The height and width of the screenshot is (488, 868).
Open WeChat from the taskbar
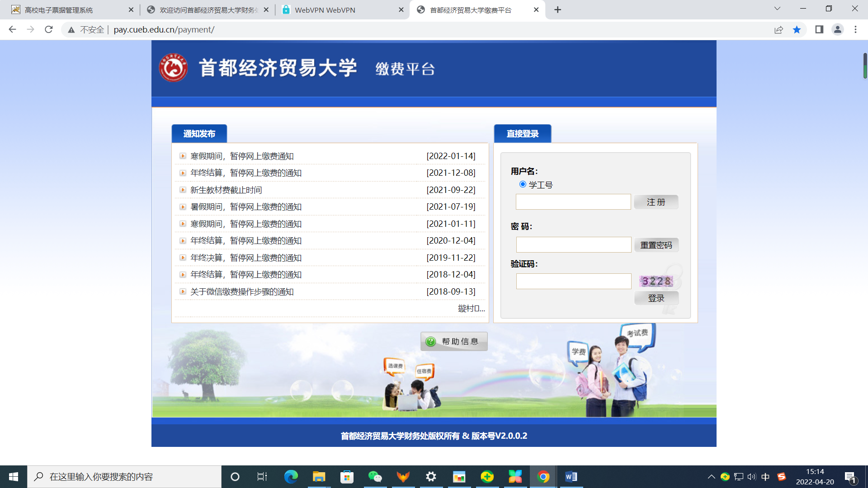point(375,477)
